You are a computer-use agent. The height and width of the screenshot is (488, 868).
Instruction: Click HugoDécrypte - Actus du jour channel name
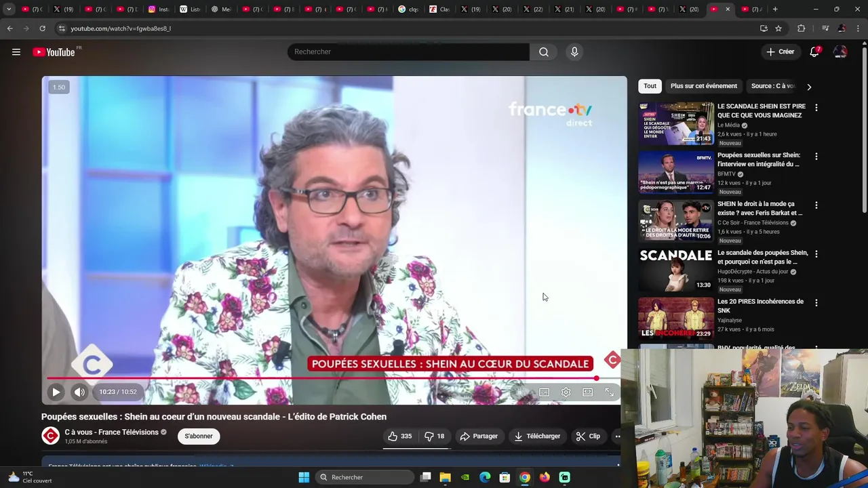tap(753, 272)
